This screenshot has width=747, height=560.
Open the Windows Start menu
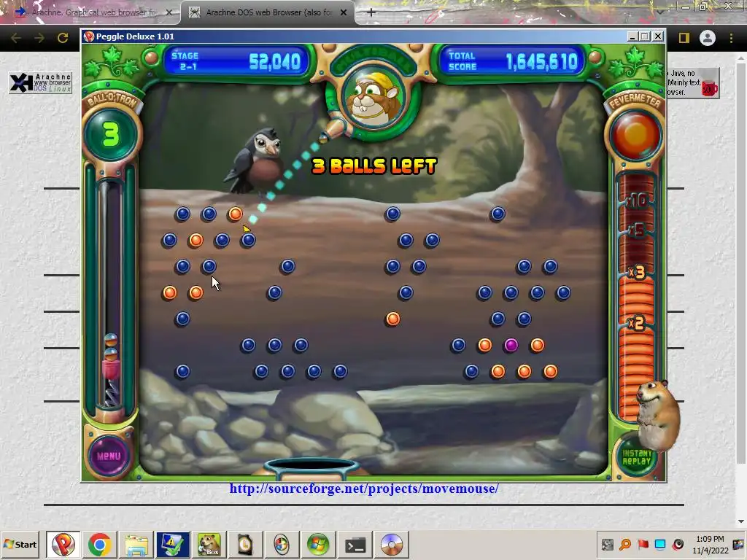(x=20, y=544)
